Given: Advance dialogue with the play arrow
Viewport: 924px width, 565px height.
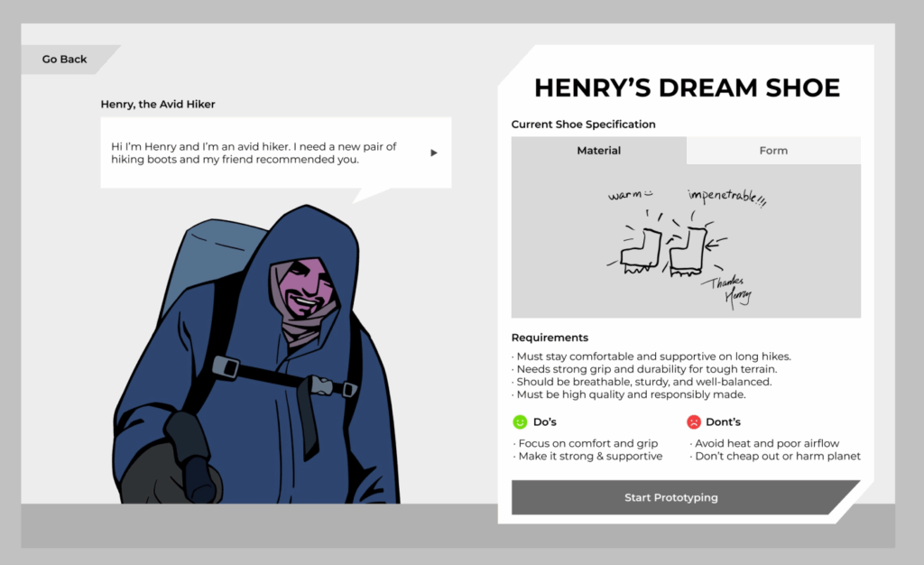Looking at the screenshot, I should tap(433, 153).
